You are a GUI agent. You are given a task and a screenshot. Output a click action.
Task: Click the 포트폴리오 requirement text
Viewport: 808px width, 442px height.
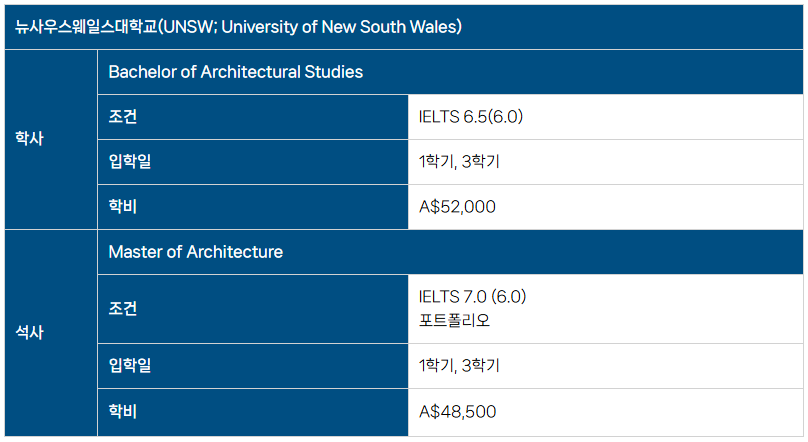tap(454, 320)
